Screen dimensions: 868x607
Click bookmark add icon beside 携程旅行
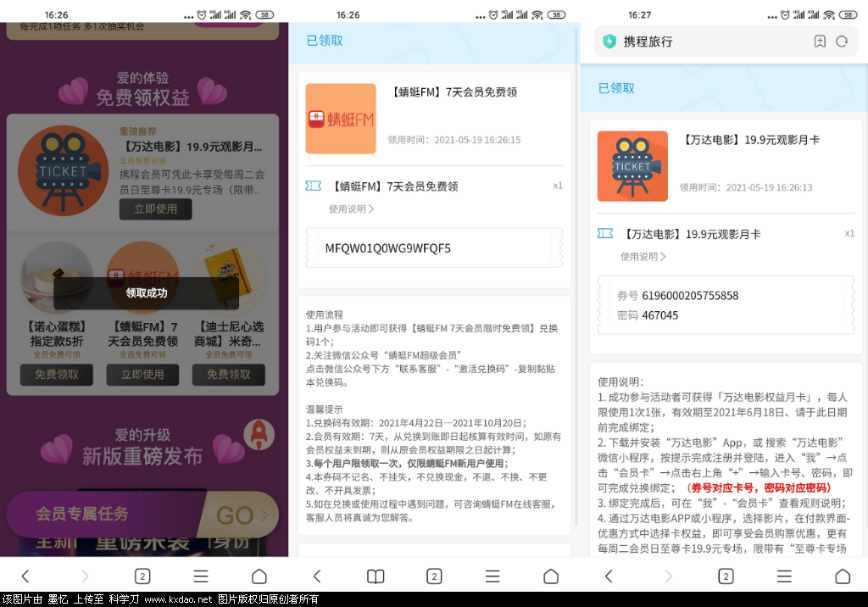[820, 41]
